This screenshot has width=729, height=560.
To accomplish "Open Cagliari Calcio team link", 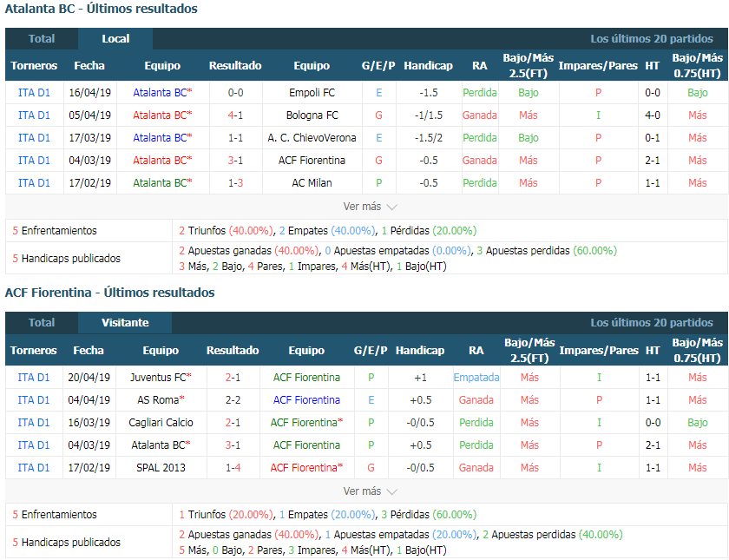I will pos(161,422).
